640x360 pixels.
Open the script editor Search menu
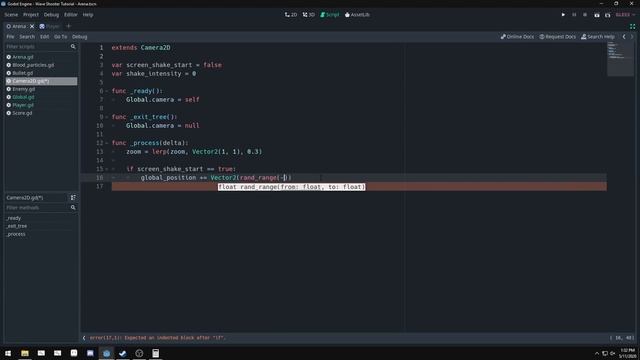[27, 37]
